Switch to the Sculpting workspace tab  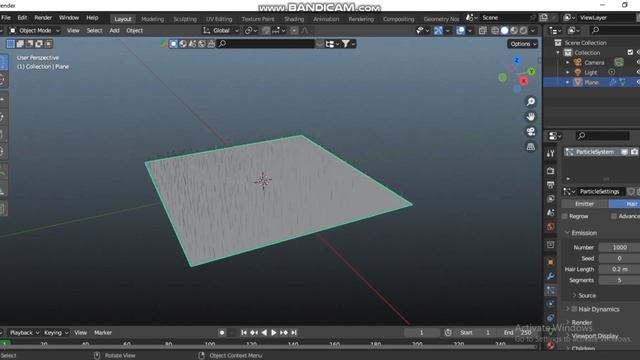pos(185,19)
